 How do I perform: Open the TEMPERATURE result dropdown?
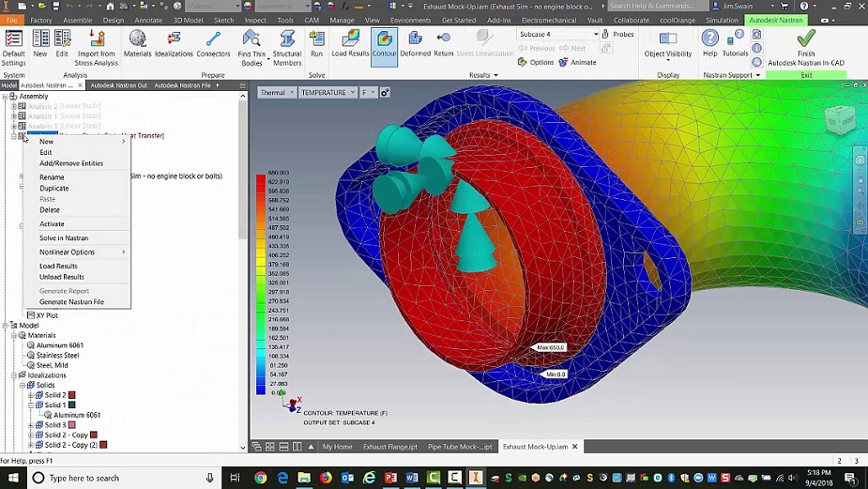pyautogui.click(x=327, y=93)
